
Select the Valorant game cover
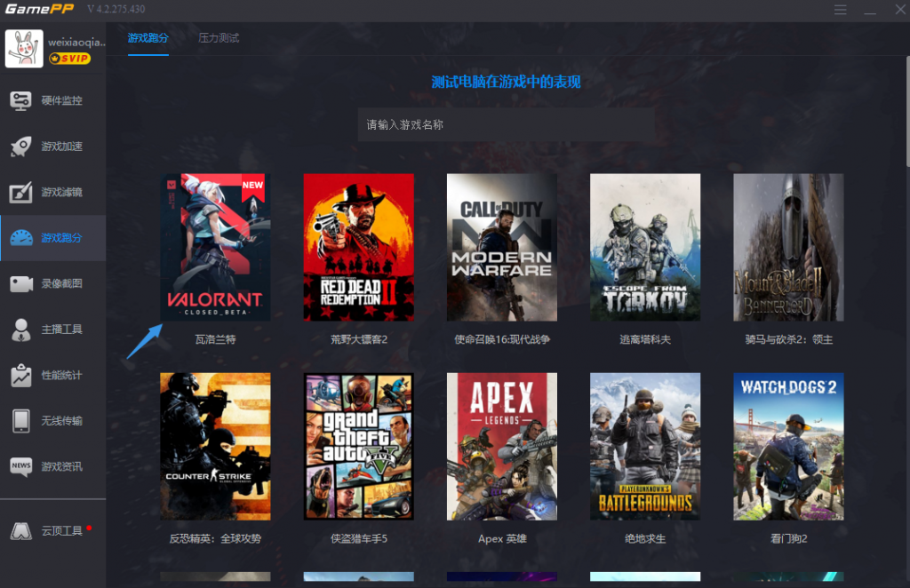pos(215,247)
